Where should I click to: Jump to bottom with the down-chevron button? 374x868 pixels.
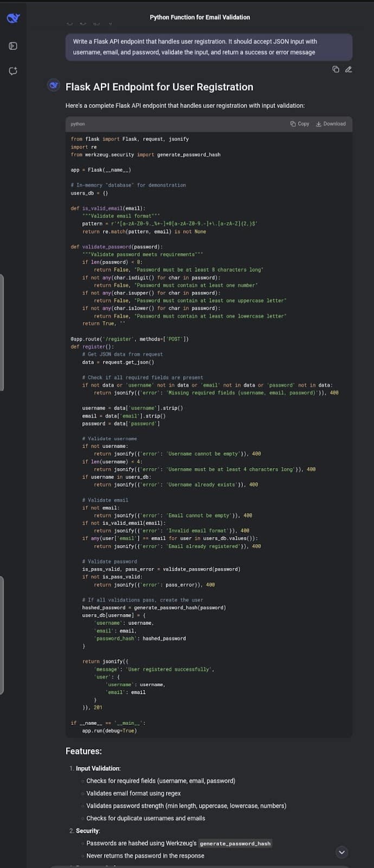coord(341,852)
